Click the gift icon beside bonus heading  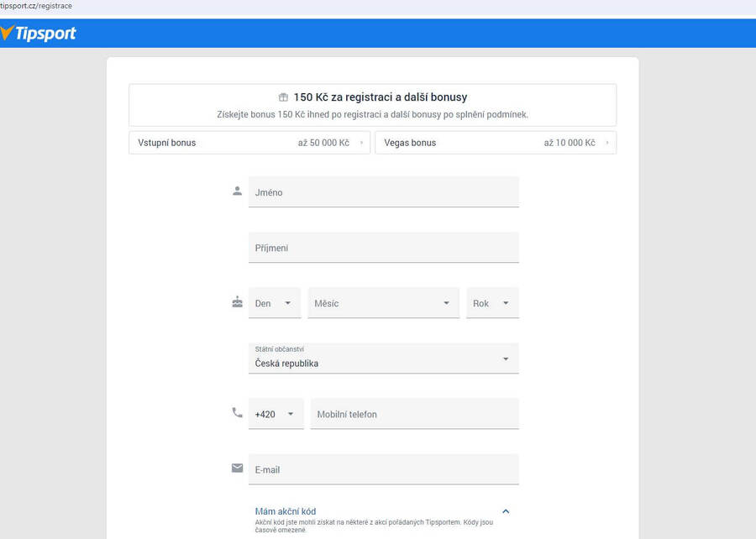pyautogui.click(x=284, y=97)
